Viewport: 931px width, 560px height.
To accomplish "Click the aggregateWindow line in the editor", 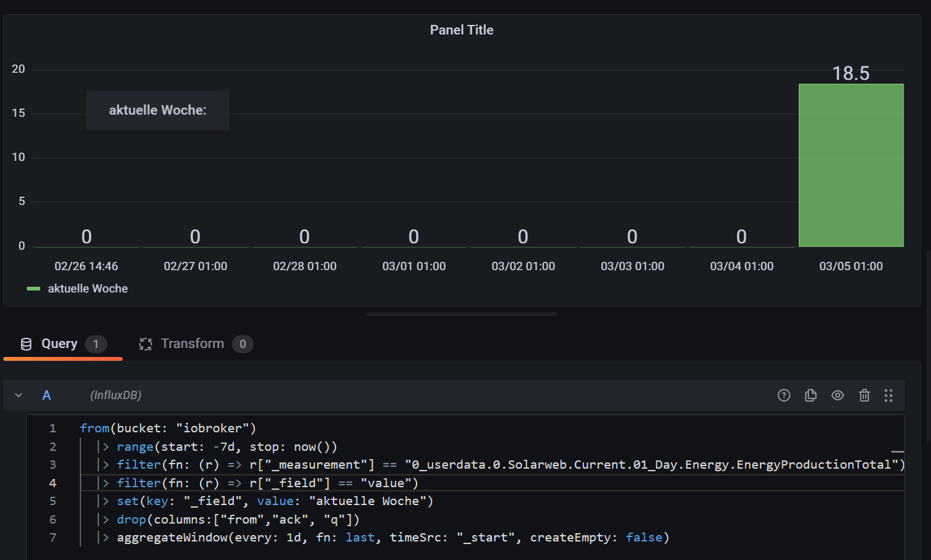I will [x=383, y=538].
